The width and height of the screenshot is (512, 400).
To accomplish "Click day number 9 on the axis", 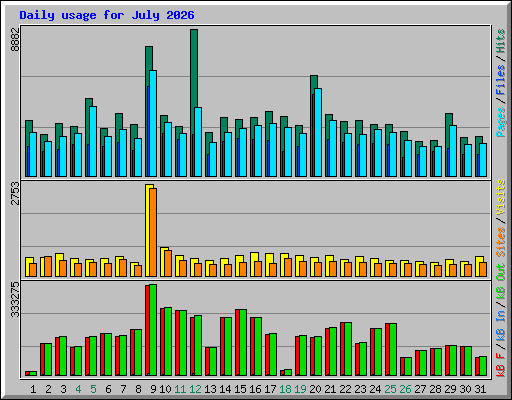I will [x=153, y=389].
